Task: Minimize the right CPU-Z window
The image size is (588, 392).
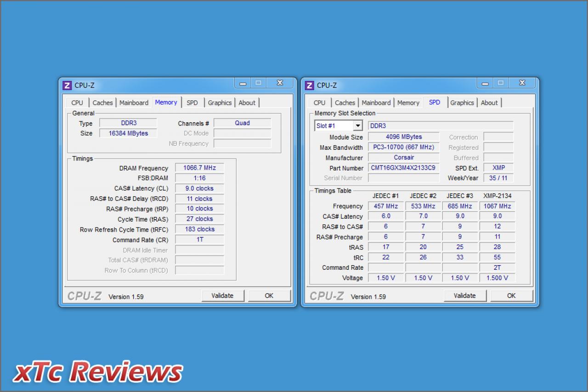Action: (x=485, y=83)
